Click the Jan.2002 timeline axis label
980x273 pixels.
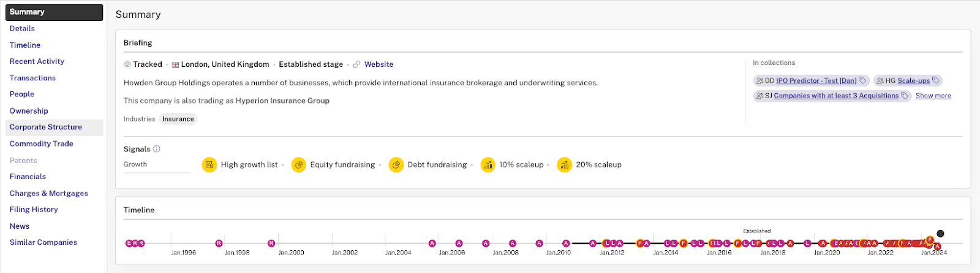click(x=344, y=253)
